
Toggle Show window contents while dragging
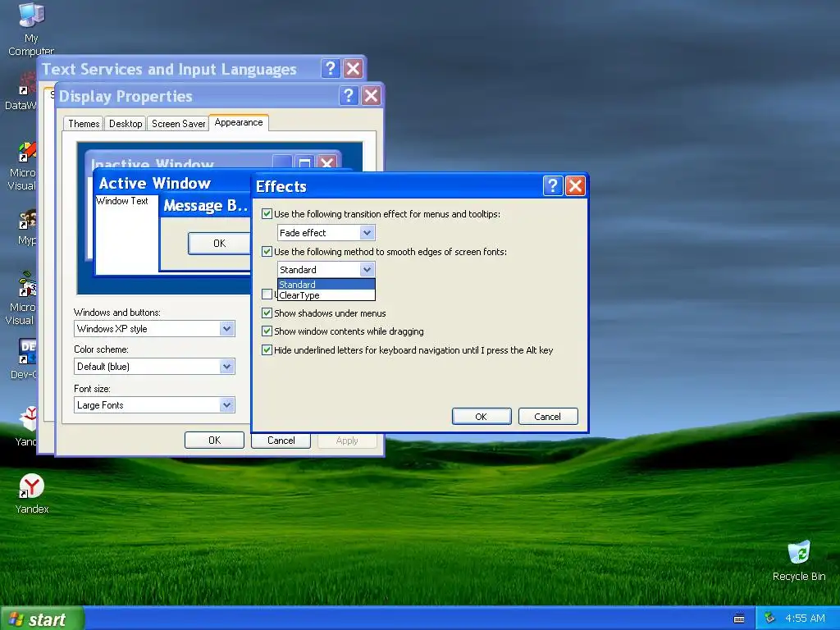[267, 331]
